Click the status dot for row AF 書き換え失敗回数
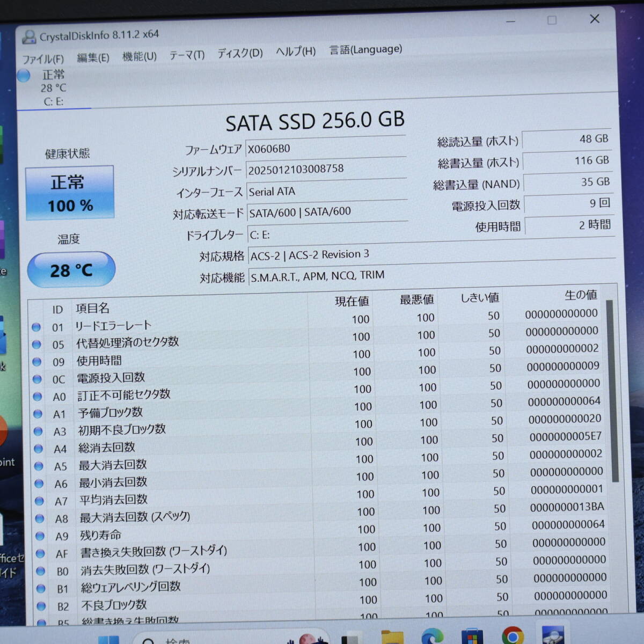Viewport: 644px width, 644px height. (x=40, y=553)
